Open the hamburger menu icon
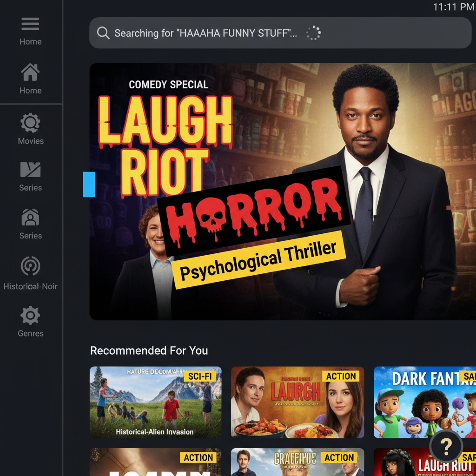The width and height of the screenshot is (476, 476). pos(30,24)
